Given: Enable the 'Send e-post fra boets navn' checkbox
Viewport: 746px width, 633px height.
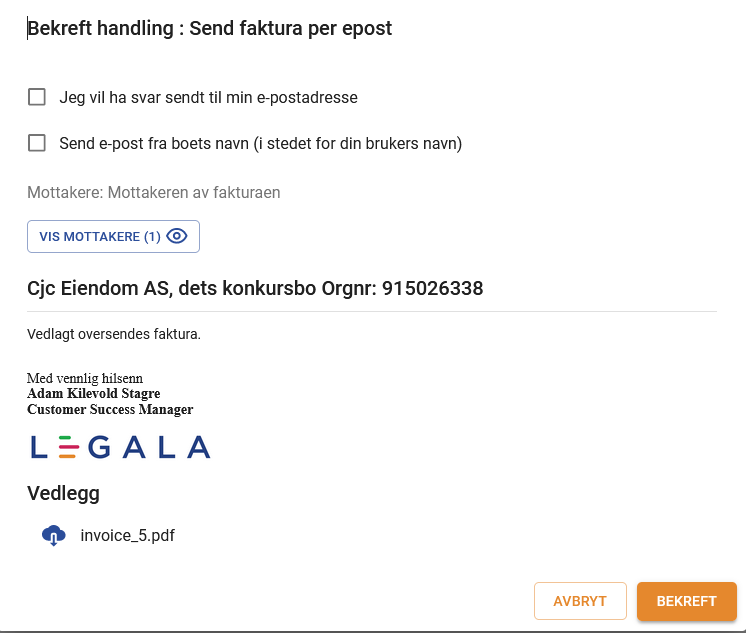Looking at the screenshot, I should (37, 143).
